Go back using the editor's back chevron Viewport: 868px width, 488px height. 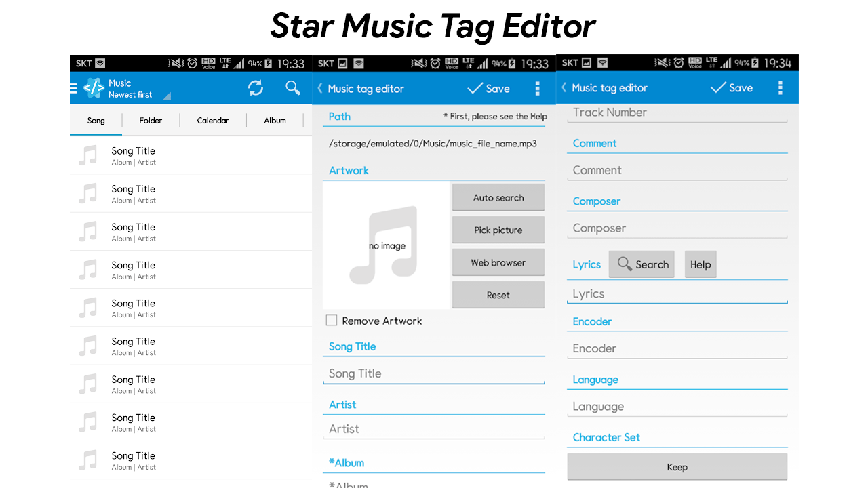click(x=319, y=88)
